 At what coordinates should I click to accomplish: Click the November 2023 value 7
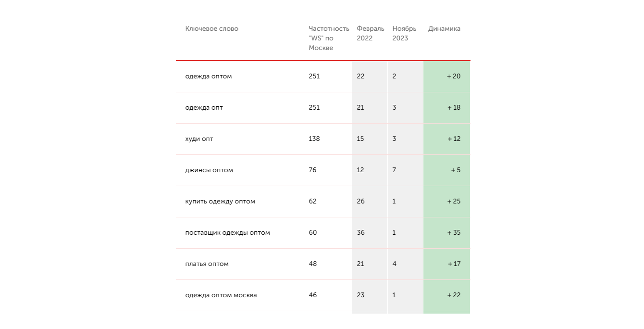point(394,170)
